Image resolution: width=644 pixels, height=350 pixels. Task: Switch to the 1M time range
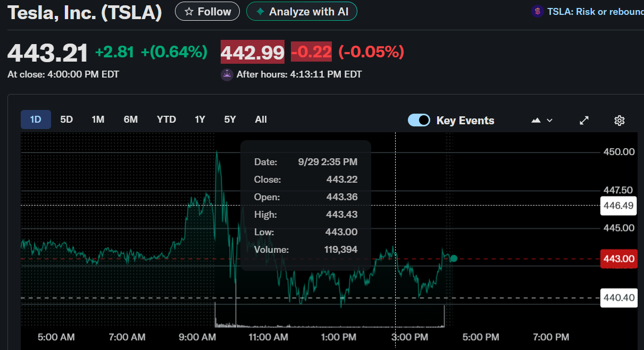98,119
